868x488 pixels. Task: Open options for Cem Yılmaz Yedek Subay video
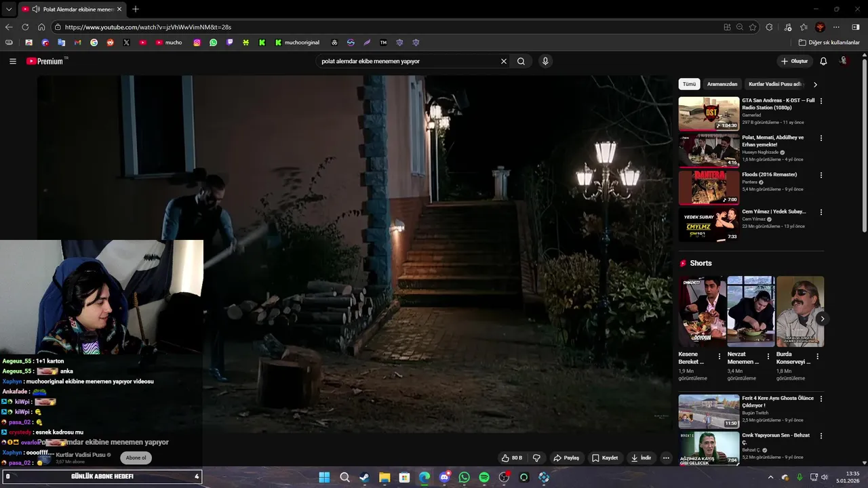point(821,212)
